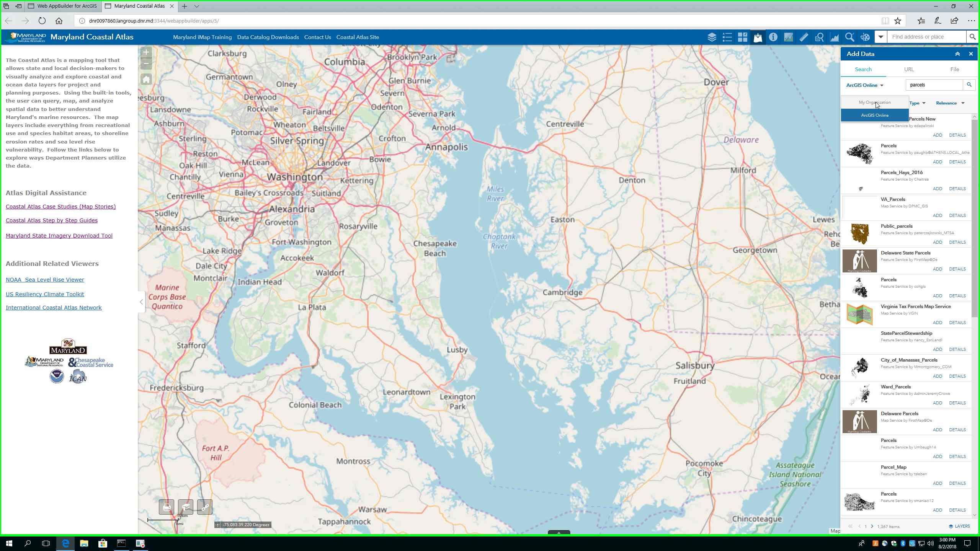This screenshot has height=551, width=980.
Task: Add the Delaware State Parcels layer
Action: point(938,269)
